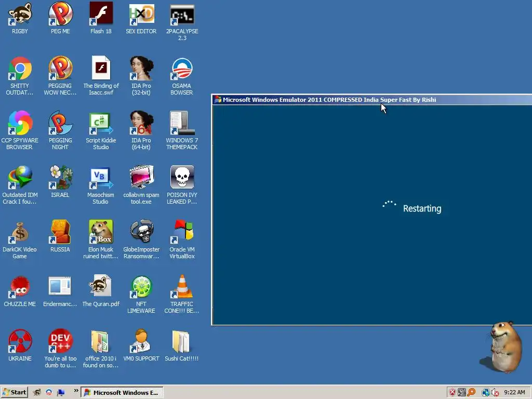Click the red shield tray icon

pos(453,393)
